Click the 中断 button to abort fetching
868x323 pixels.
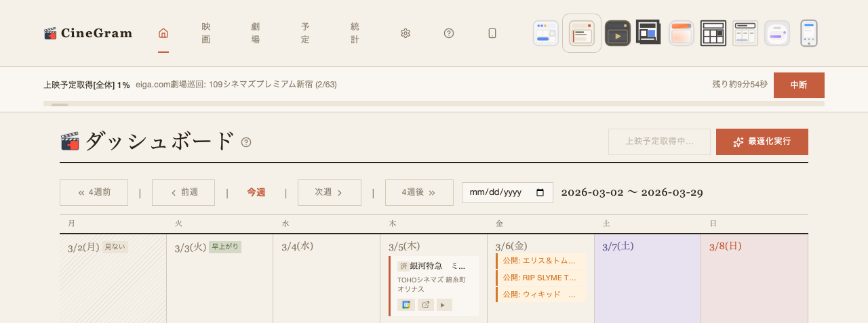(798, 85)
